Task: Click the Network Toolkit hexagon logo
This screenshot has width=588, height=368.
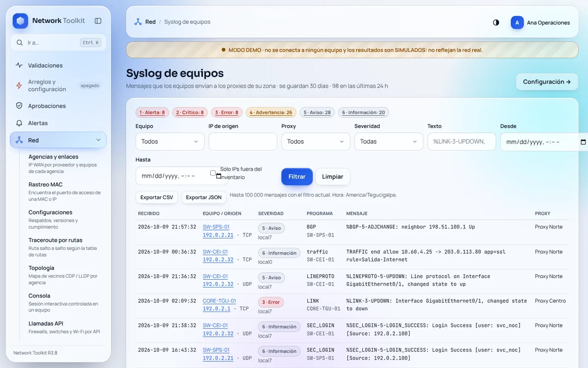Action: tap(21, 21)
